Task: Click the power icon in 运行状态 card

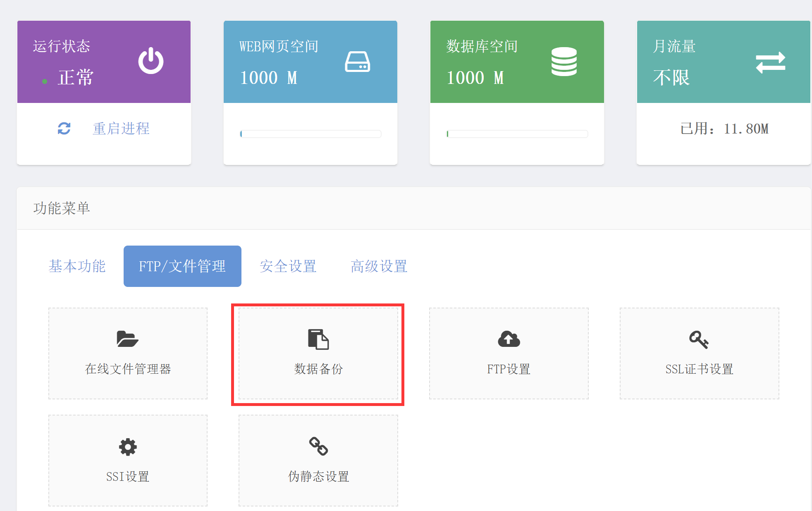Action: 151,61
